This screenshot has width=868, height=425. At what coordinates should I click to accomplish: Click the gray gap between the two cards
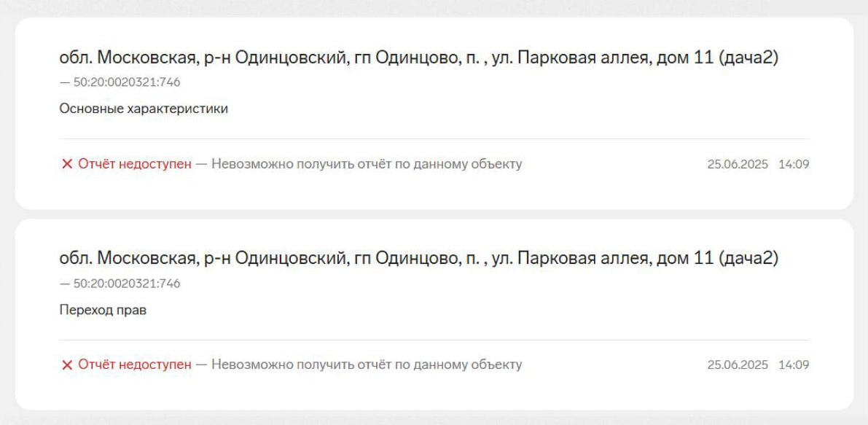click(434, 214)
